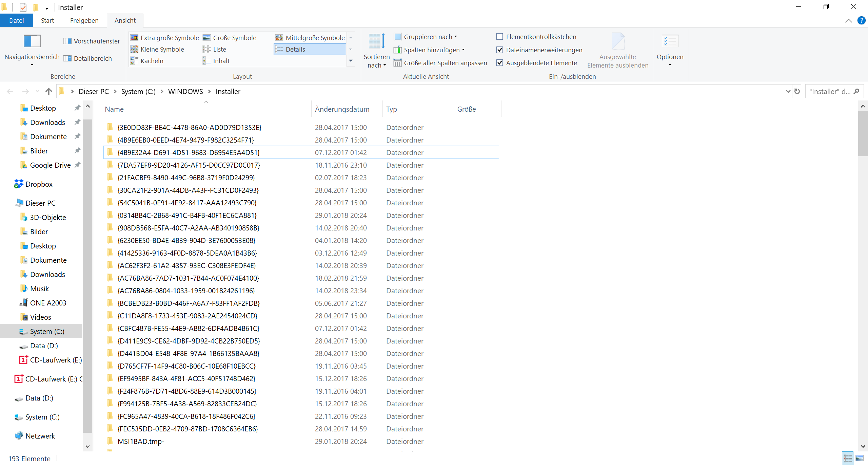Switch to large thumbnails view in status bar
The width and height of the screenshot is (868, 465).
click(860, 458)
